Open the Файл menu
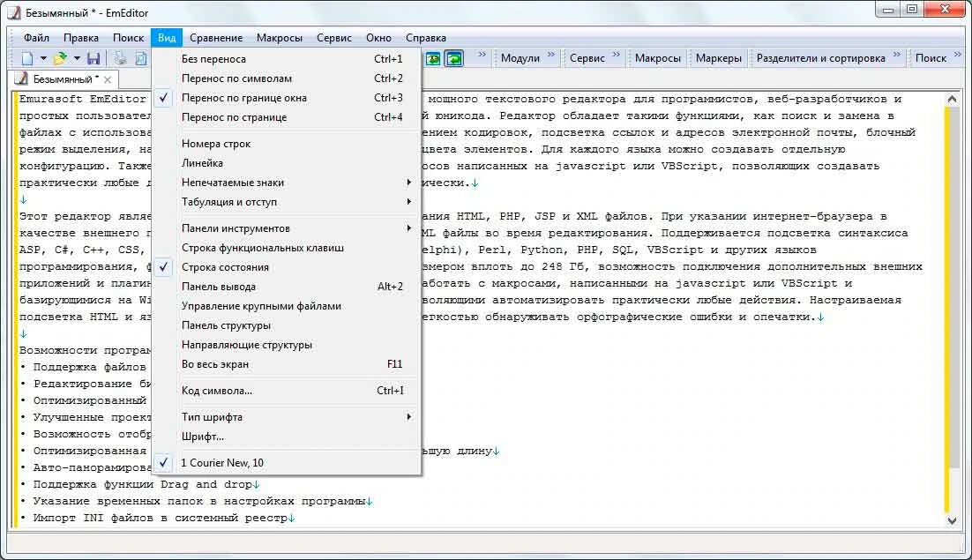This screenshot has height=560, width=972. pyautogui.click(x=36, y=38)
